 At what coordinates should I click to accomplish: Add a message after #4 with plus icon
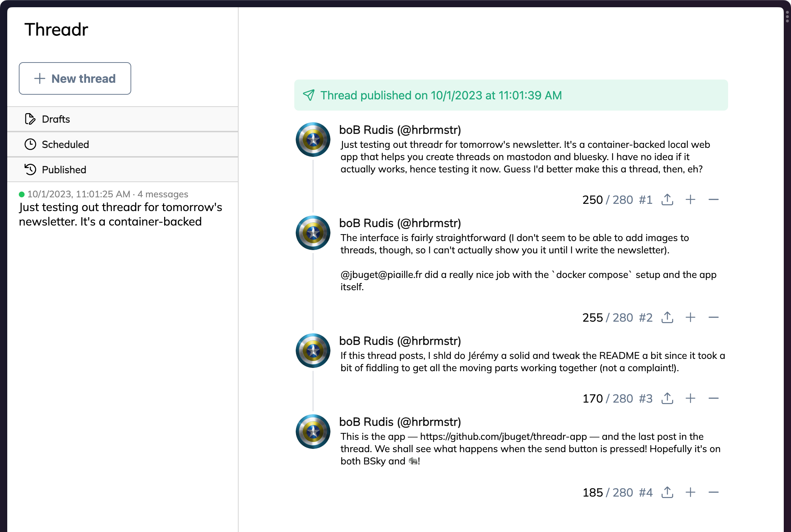690,492
